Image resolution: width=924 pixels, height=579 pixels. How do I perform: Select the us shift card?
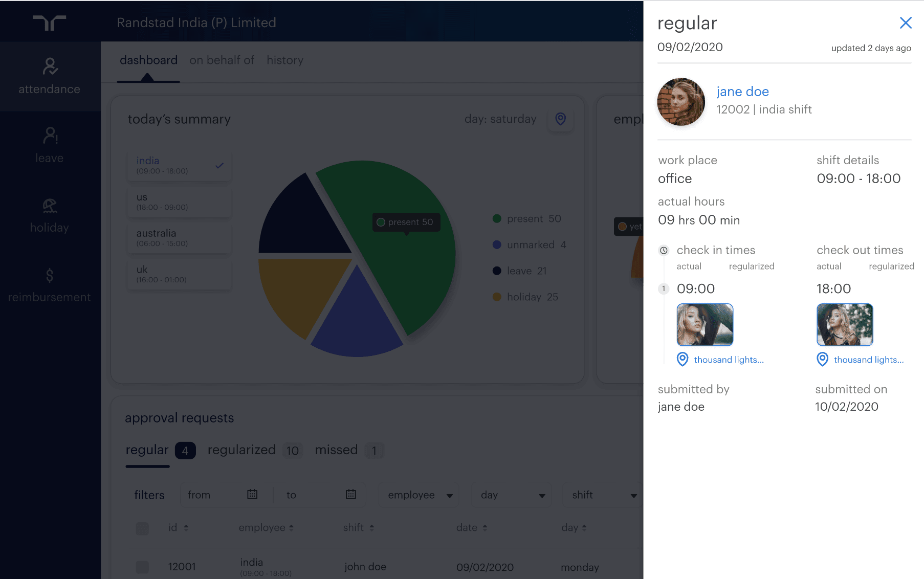179,202
